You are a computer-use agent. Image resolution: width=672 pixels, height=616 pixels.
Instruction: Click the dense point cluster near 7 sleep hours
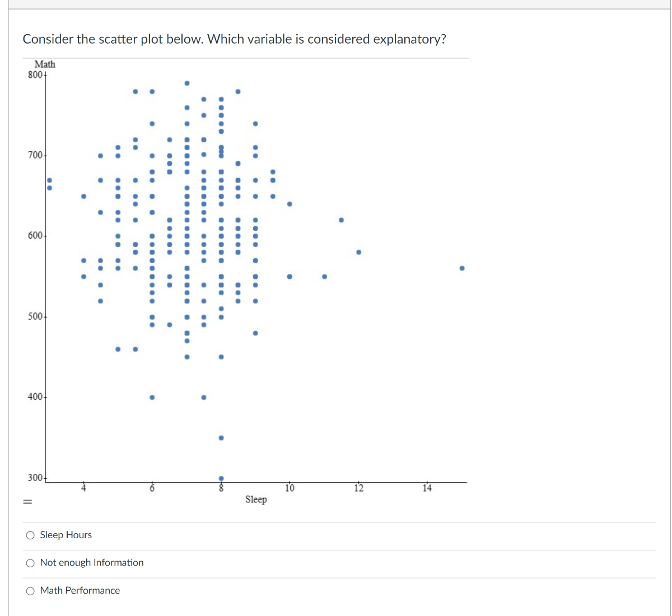pos(186,252)
